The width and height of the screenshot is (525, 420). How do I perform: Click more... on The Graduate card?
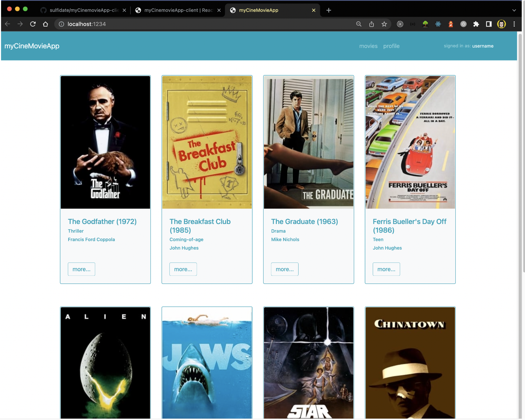pos(285,269)
